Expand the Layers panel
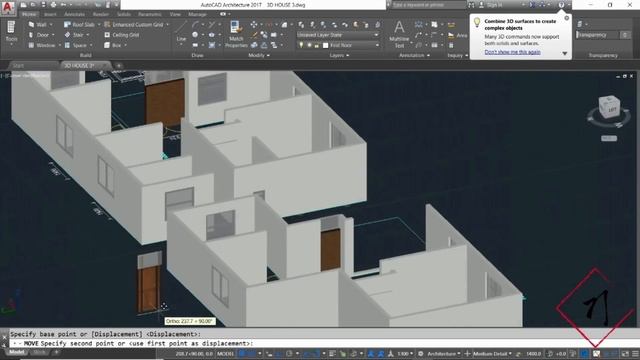 point(339,55)
